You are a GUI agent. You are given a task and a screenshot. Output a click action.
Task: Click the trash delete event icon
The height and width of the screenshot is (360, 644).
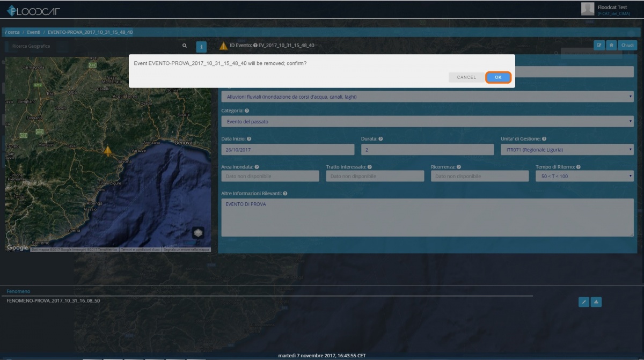coord(611,46)
